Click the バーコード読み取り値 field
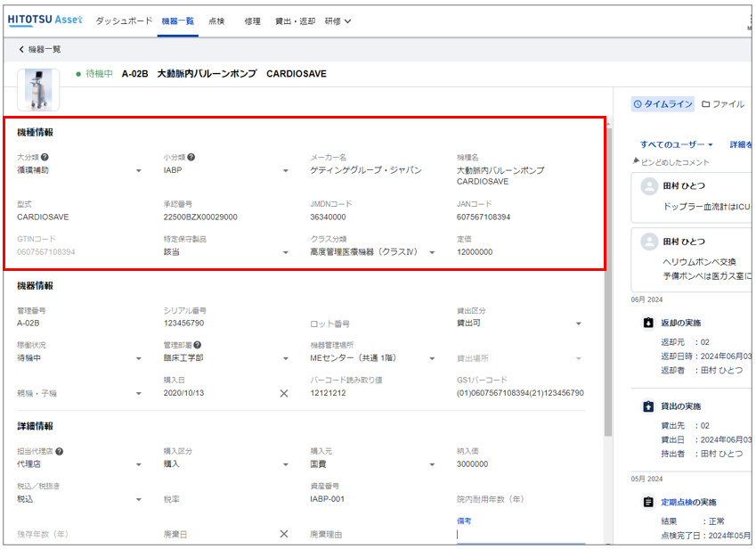The width and height of the screenshot is (756, 549). point(373,393)
